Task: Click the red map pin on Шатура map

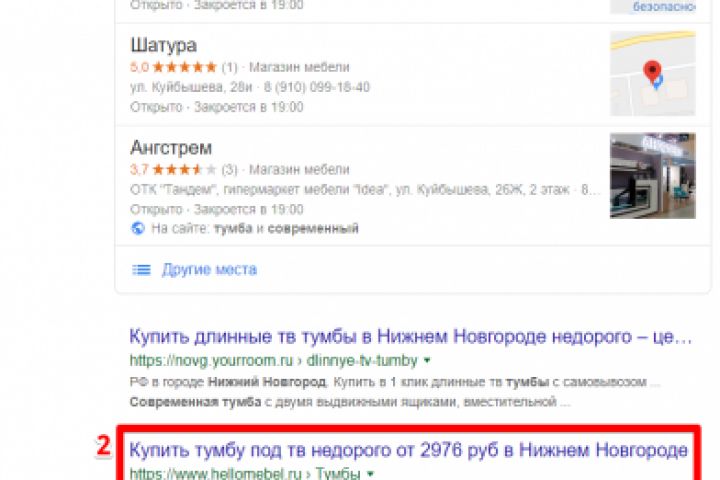Action: pyautogui.click(x=652, y=72)
